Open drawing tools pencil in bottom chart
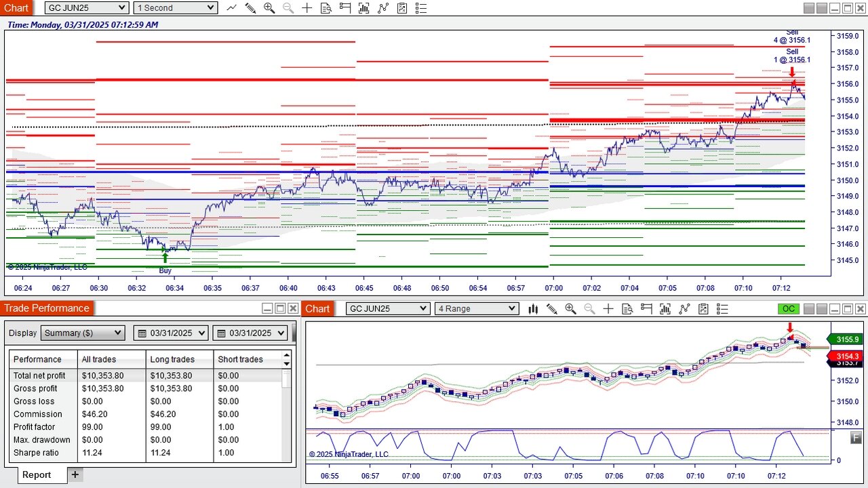The height and width of the screenshot is (488, 868). coord(552,309)
